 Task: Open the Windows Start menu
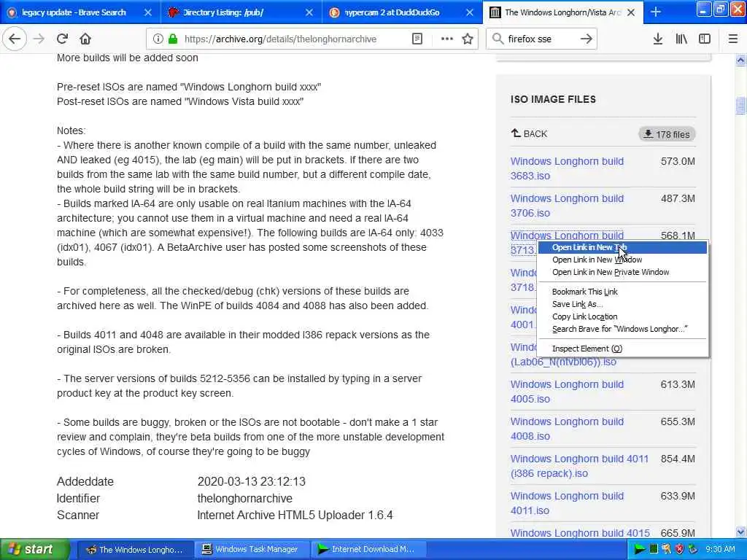pyautogui.click(x=34, y=550)
